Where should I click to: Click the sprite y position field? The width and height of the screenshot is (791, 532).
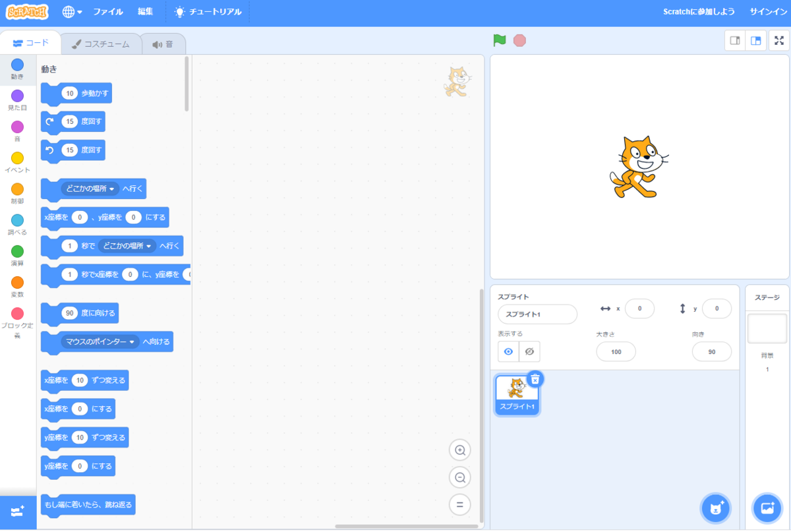click(717, 309)
